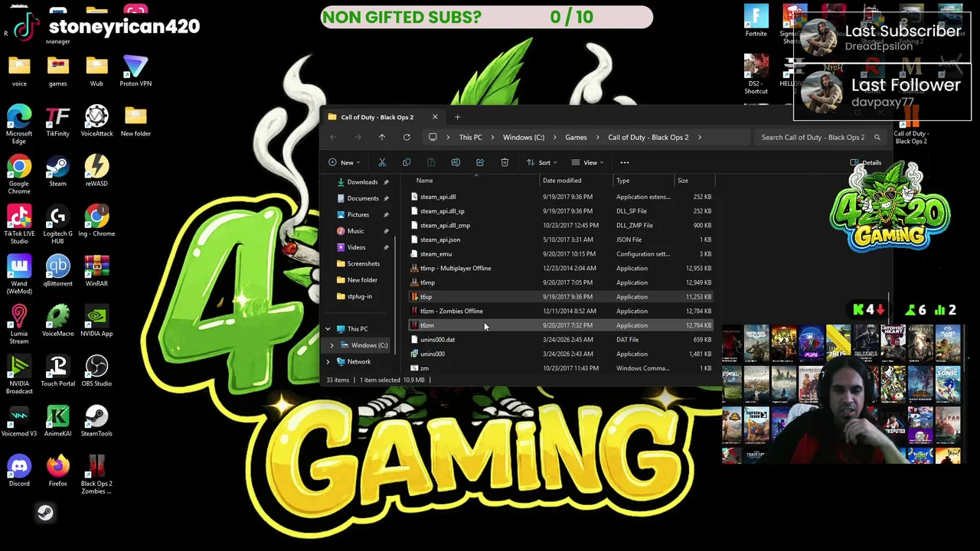Click the Cut icon in Explorer toolbar

coord(382,162)
